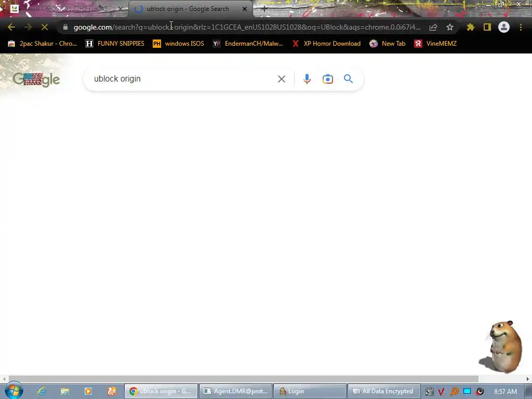Select All Data Encrypted taskbar button
532x399 pixels.
tap(384, 392)
